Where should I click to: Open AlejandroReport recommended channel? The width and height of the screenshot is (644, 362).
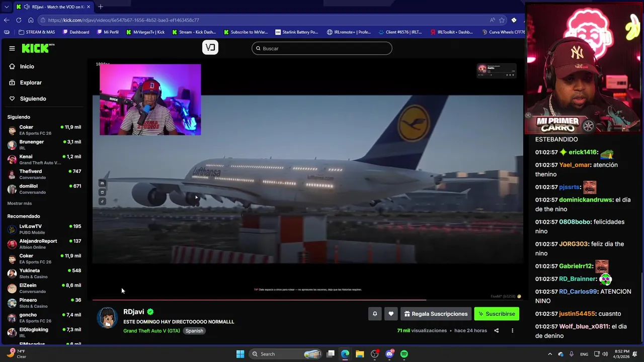pyautogui.click(x=44, y=244)
